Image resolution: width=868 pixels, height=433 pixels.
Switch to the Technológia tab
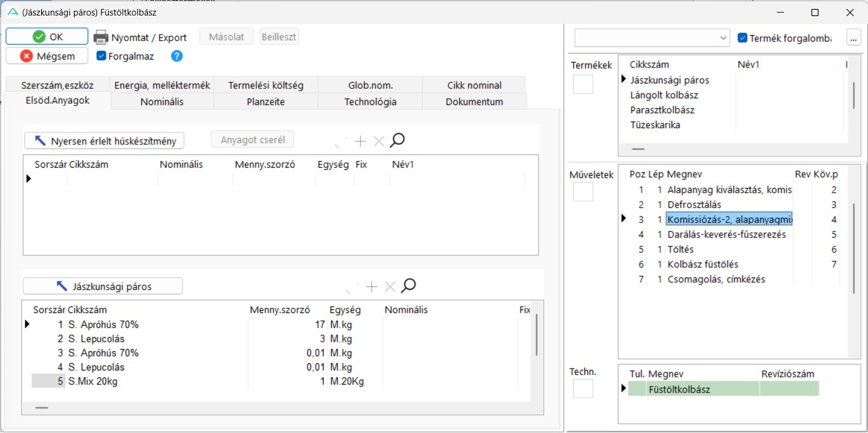pos(370,101)
